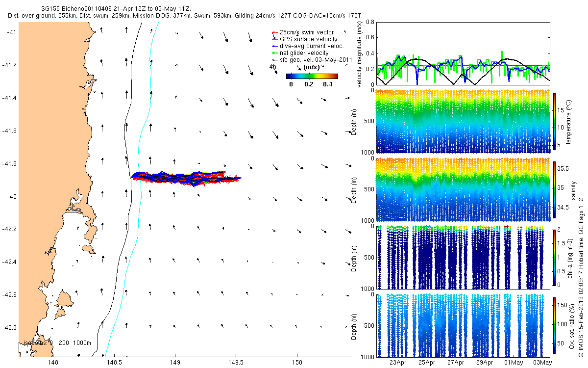Click the '148.5' longitude tick label
The image size is (588, 368).
[x=114, y=363]
